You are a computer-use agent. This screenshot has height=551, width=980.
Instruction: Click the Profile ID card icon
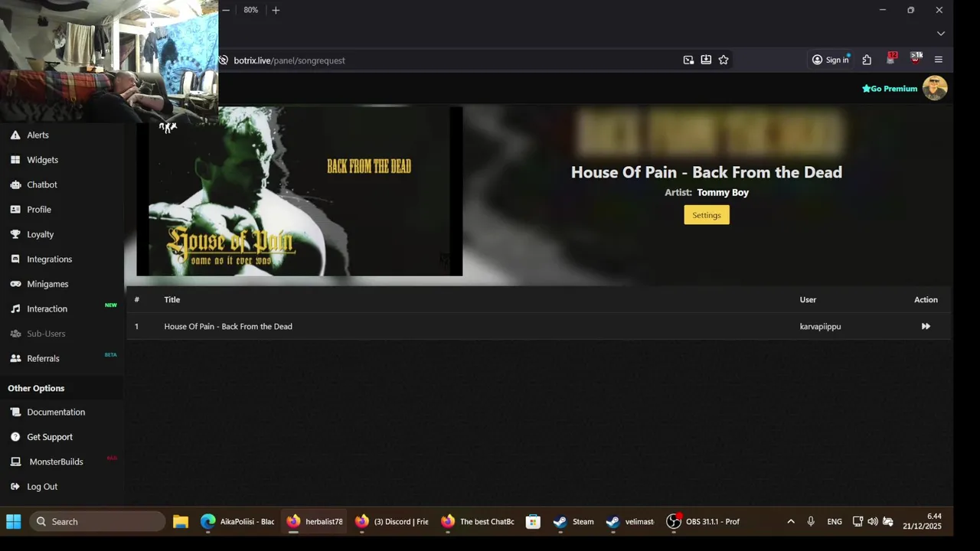15,210
